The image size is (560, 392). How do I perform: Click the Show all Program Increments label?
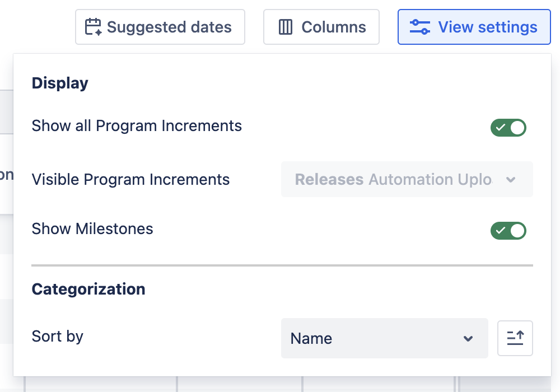point(137,126)
